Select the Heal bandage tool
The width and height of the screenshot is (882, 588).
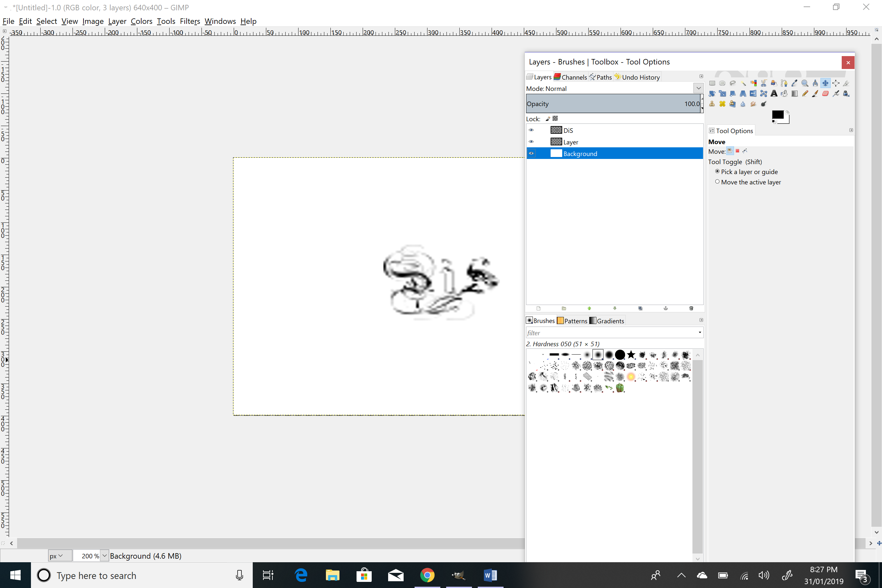[722, 104]
